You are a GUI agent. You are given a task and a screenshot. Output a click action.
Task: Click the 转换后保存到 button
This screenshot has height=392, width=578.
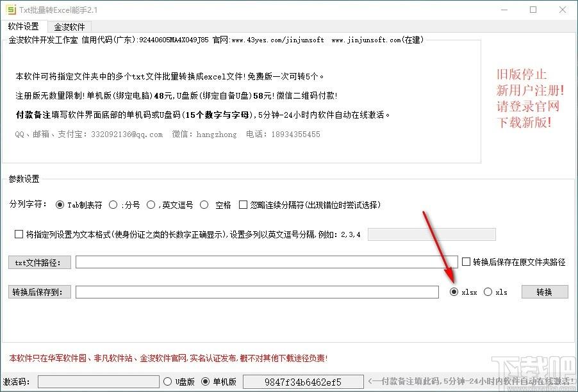click(40, 292)
